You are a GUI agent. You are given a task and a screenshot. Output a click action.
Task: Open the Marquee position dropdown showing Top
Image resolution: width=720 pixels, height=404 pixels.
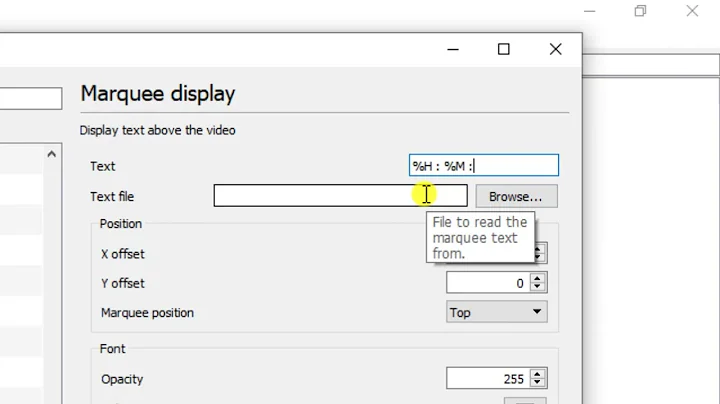[x=496, y=312]
